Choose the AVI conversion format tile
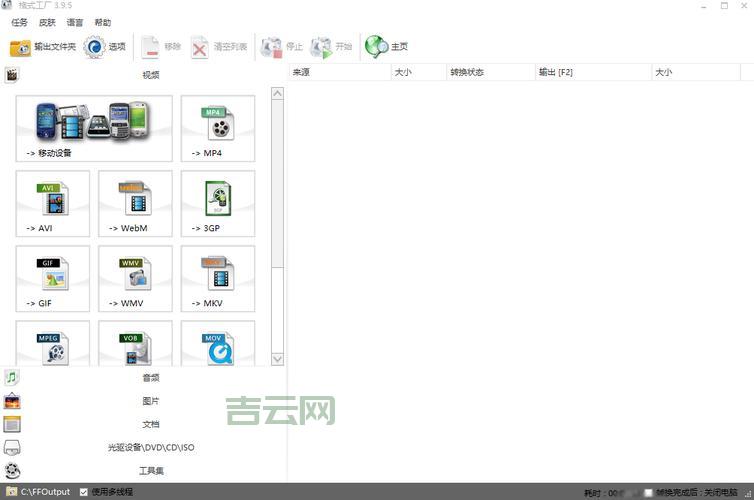Screen dimensions: 754x500 click(53, 203)
